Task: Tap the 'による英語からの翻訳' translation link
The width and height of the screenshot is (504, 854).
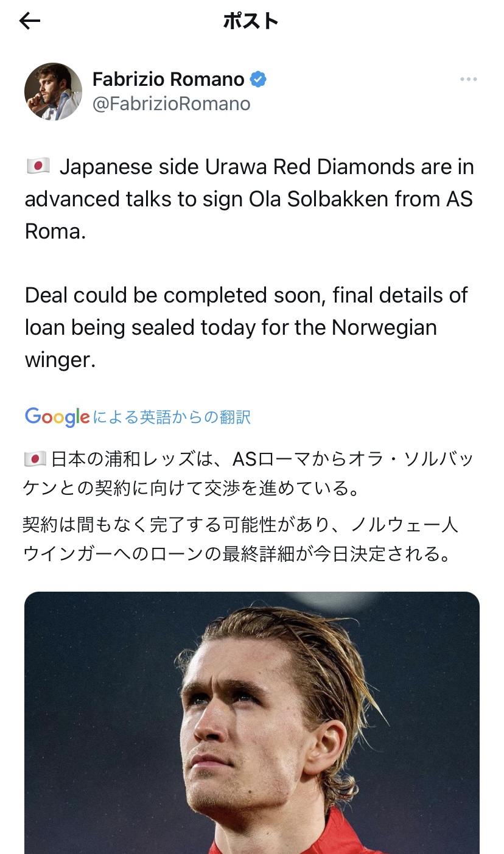Action: (x=172, y=417)
